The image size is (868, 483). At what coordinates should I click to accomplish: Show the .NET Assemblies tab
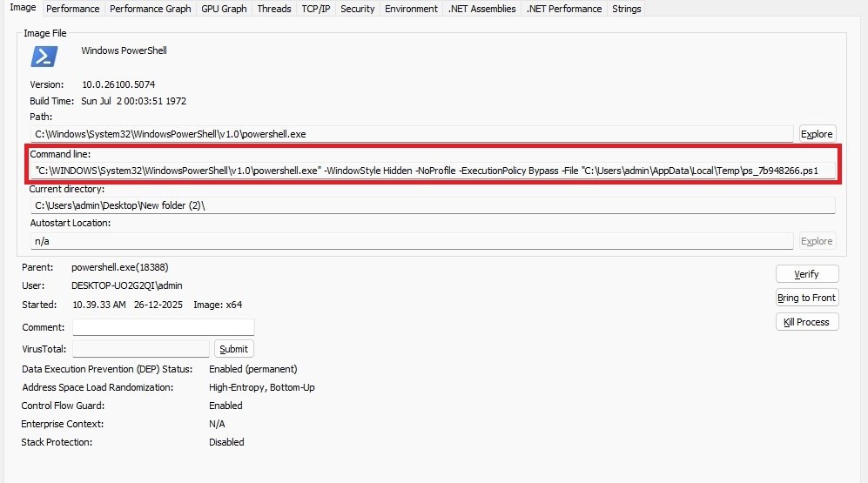(x=481, y=9)
